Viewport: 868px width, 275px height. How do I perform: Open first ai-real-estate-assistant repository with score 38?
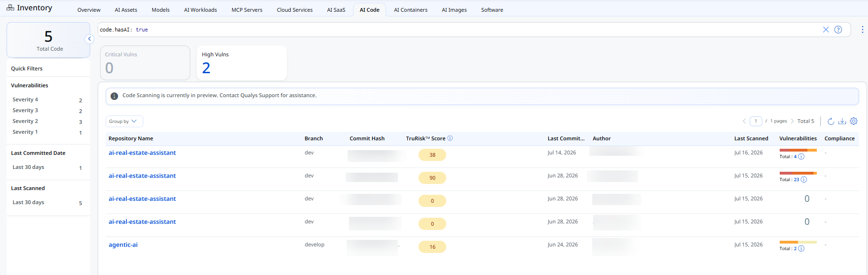[x=142, y=153]
